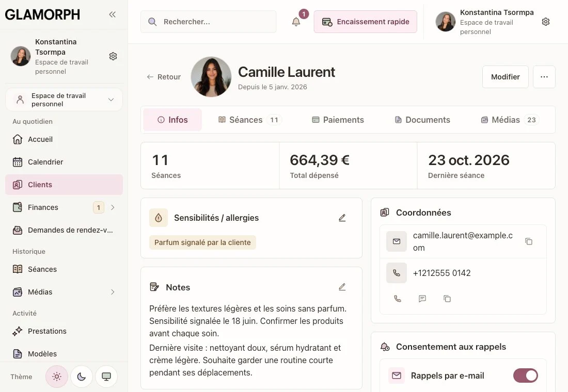The height and width of the screenshot is (392, 568).
Task: Call the client via phone icon below number
Action: click(398, 299)
